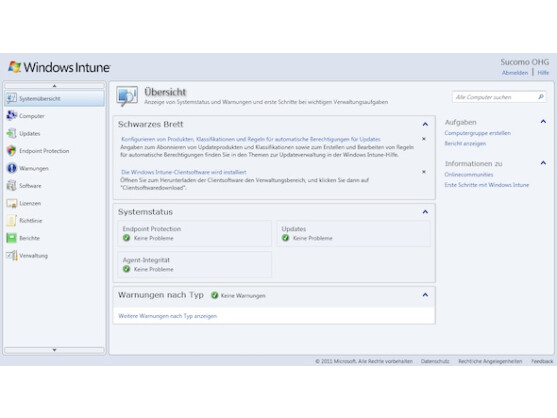Image resolution: width=557 pixels, height=418 pixels.
Task: Open Erste Schritte mit Windows Intune
Action: pos(487,185)
